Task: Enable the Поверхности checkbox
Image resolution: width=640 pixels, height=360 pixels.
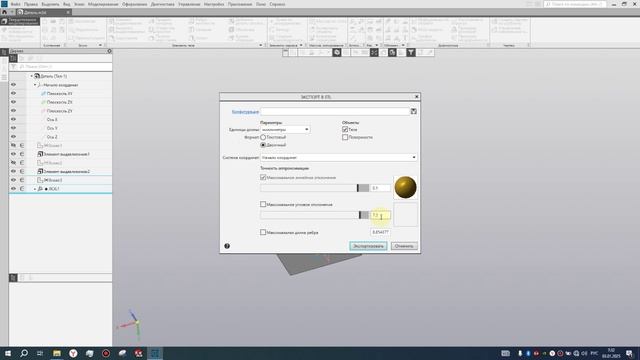Action: (345, 138)
